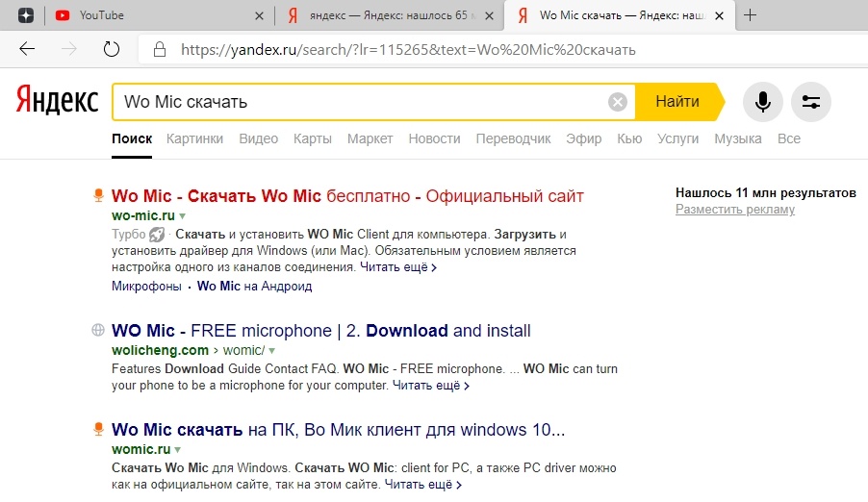Open the Новости search tab
This screenshot has height=502, width=868.
435,138
